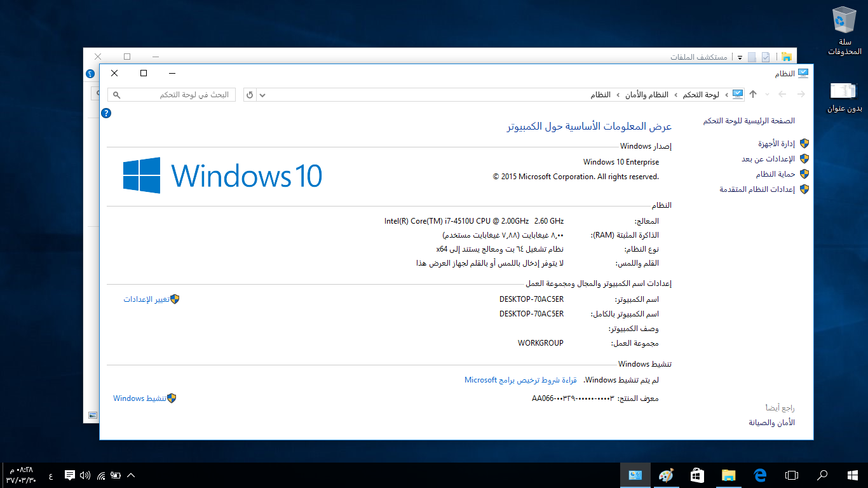
Task: Click the تنشيط Windows link
Action: click(140, 398)
